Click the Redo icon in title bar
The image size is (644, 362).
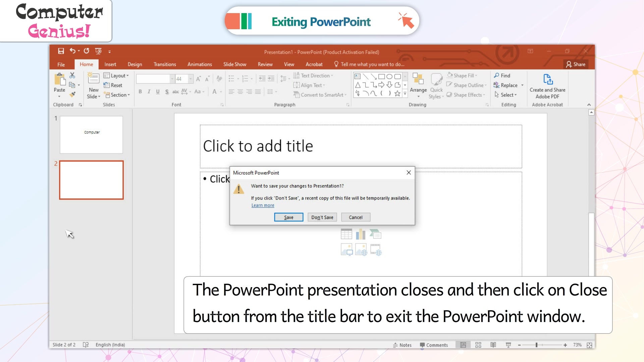(87, 51)
